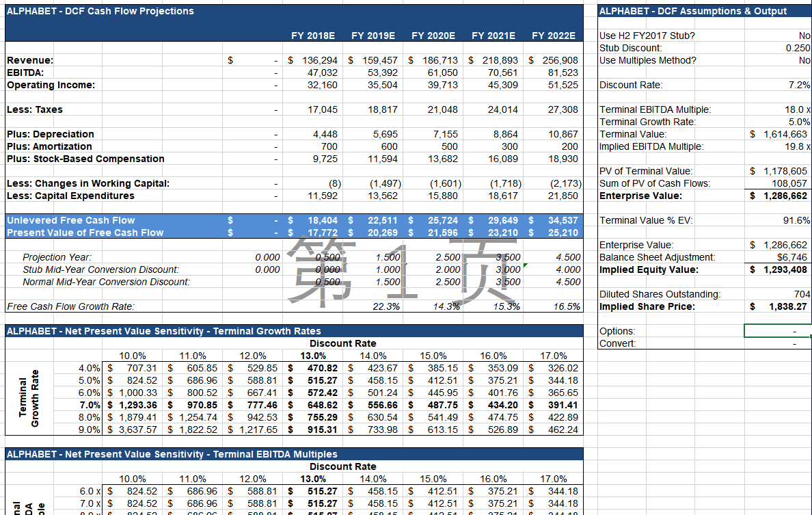Image resolution: width=812 pixels, height=515 pixels.
Task: Click the FY 2020E column header
Action: point(433,36)
